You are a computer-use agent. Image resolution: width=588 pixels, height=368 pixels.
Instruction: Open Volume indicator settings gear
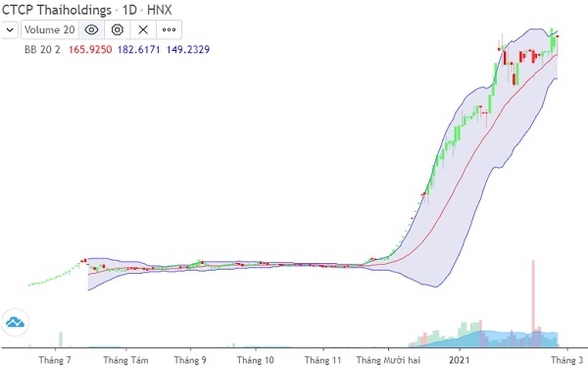click(x=118, y=29)
